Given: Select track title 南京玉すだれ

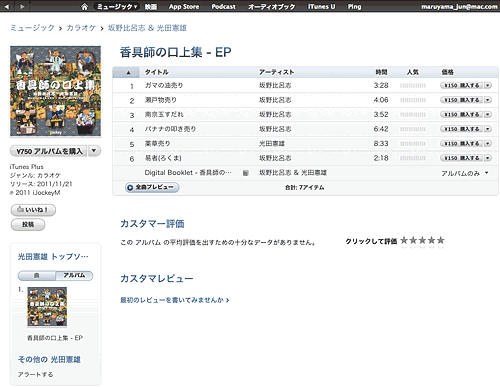Looking at the screenshot, I should click(164, 114).
